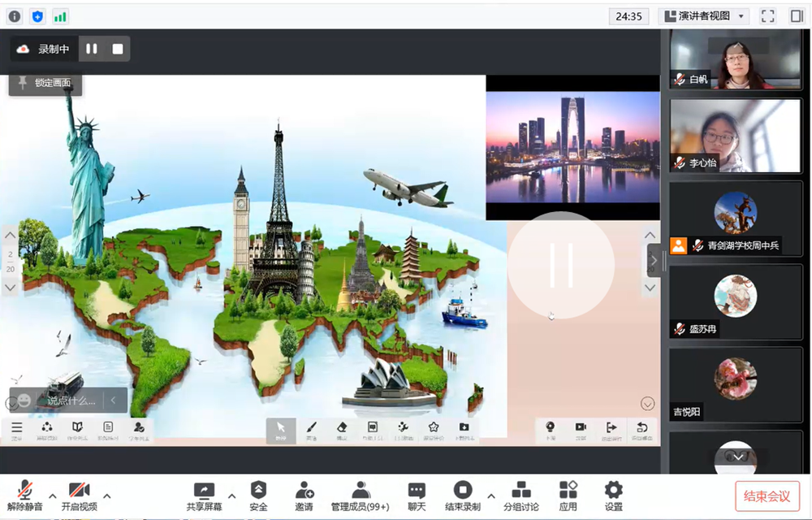Click 共享屏幕 share screen item

point(203,495)
